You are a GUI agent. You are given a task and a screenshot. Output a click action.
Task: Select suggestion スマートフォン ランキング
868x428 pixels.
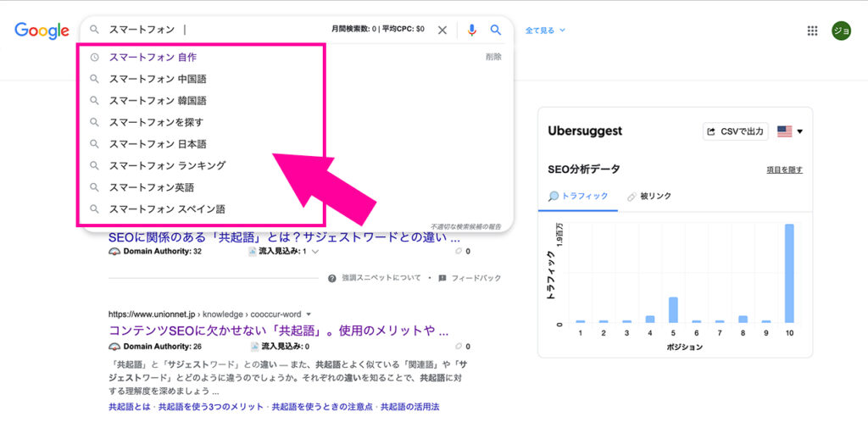point(167,165)
